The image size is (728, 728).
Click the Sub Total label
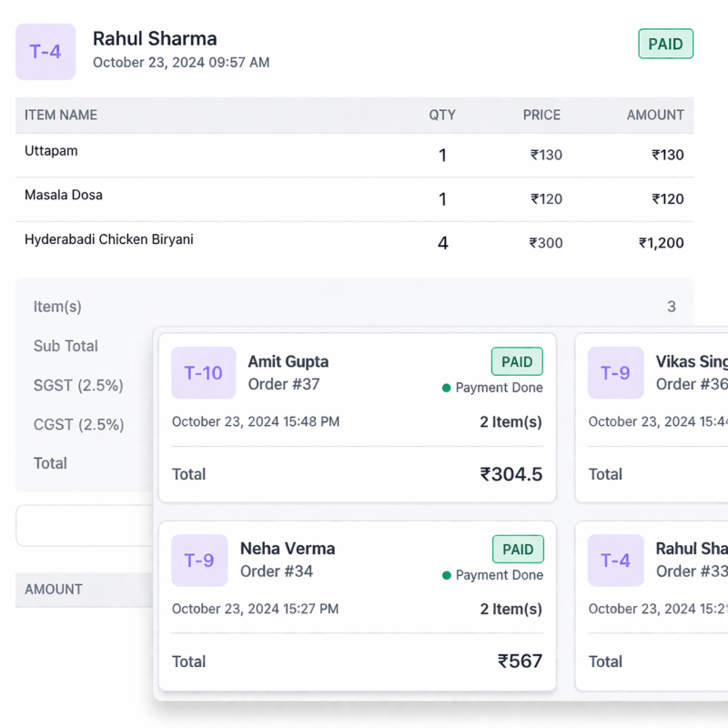pyautogui.click(x=66, y=346)
